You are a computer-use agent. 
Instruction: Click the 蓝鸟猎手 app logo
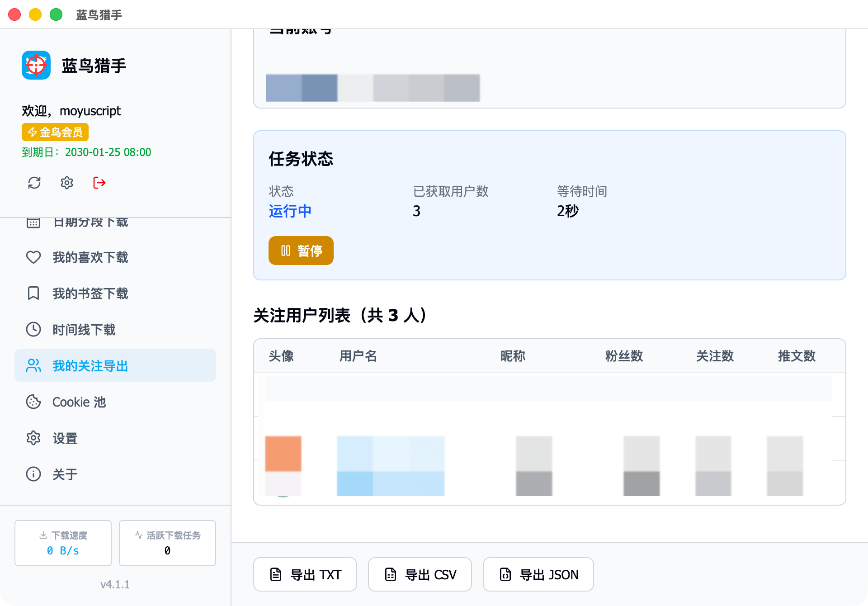pos(36,66)
